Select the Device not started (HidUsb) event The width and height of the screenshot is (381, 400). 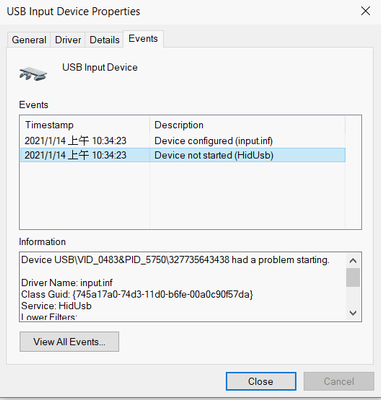click(x=183, y=155)
